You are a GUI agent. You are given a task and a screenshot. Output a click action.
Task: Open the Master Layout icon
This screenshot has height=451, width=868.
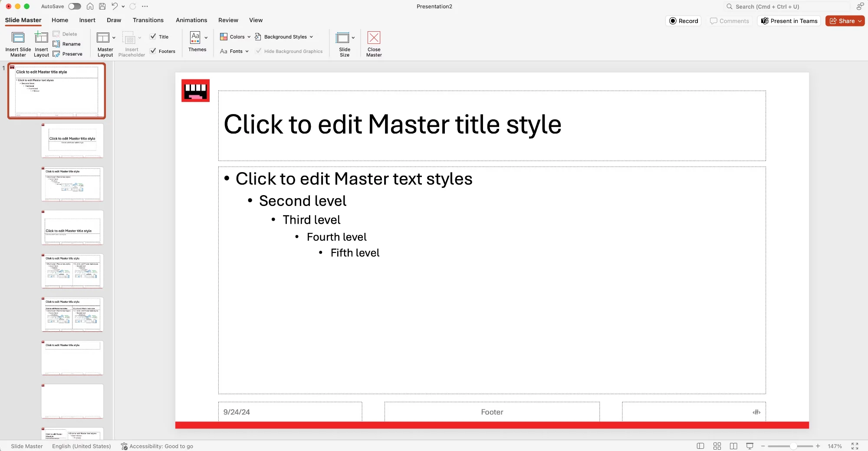103,38
